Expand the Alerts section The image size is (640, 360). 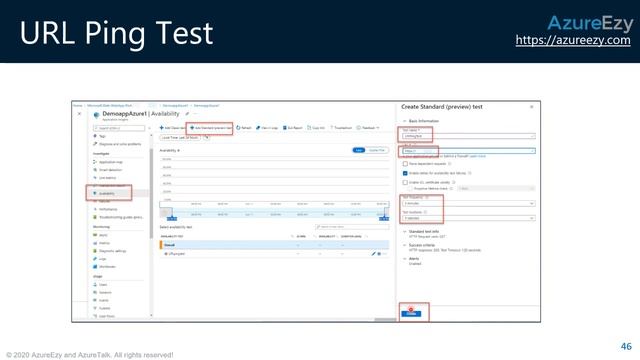tap(411, 259)
